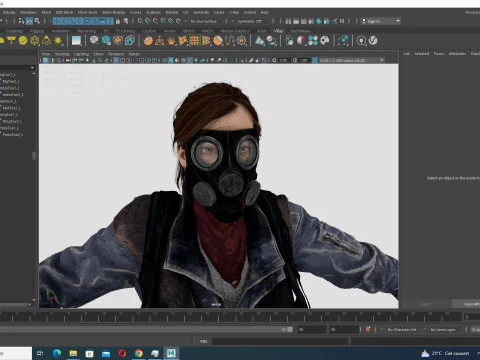Viewport: 480px width, 360px height.
Task: Click the sky gradient plane shelf icon
Action: [x=77, y=41]
